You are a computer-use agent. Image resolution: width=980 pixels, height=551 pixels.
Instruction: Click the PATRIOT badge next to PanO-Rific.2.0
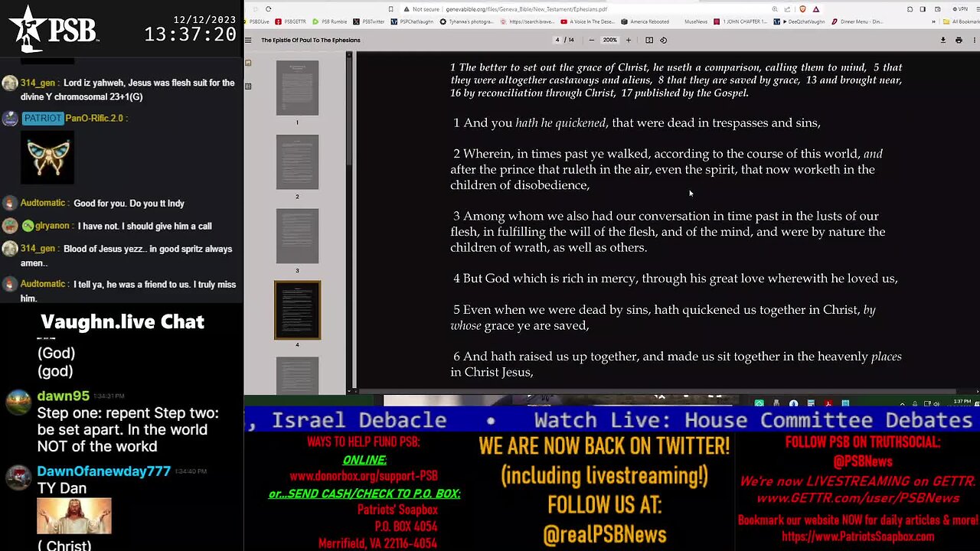(42, 118)
